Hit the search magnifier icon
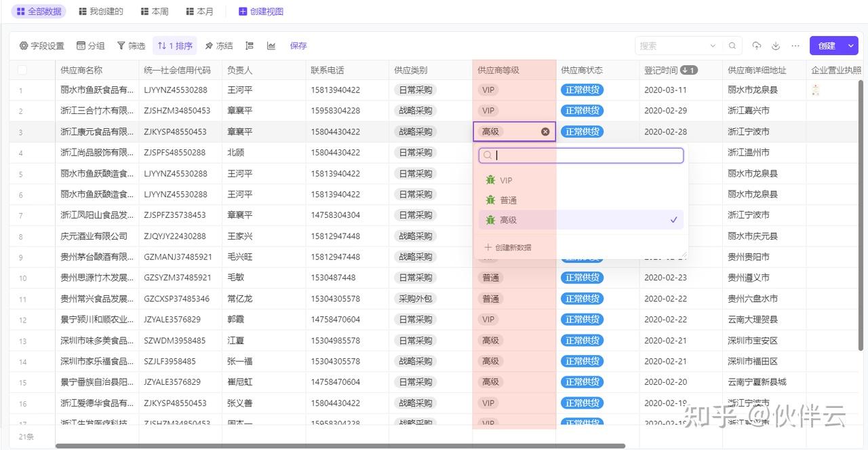This screenshot has height=450, width=868. click(x=732, y=45)
